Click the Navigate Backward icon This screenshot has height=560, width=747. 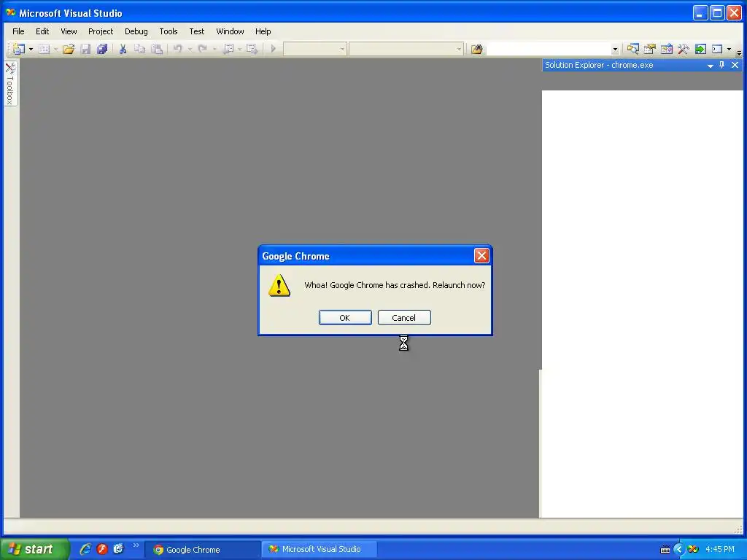(x=228, y=49)
